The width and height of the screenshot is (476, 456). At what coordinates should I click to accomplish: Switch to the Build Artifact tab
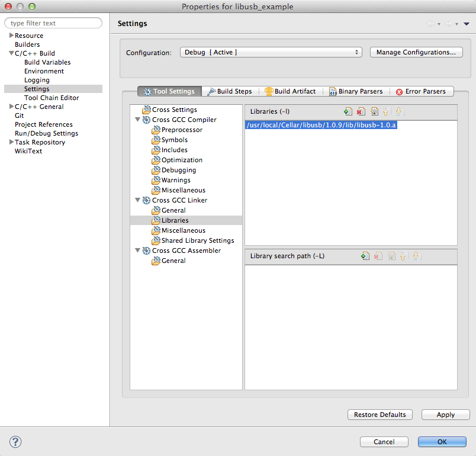pyautogui.click(x=290, y=91)
